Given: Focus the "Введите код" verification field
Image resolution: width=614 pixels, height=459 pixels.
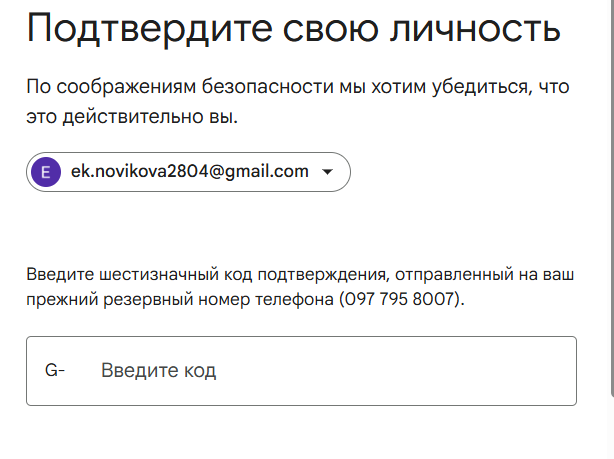Looking at the screenshot, I should 300,371.
